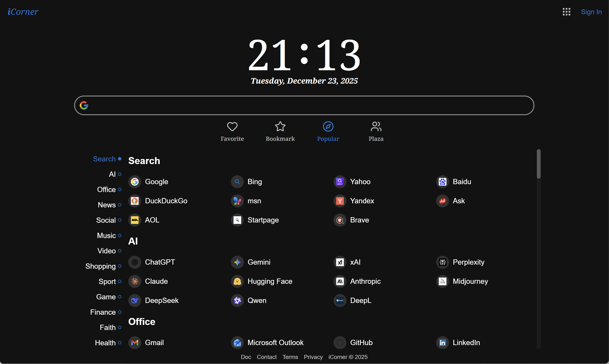Screen dimensions: 609x364
Task: Select the Gemini icon
Action: (237, 262)
